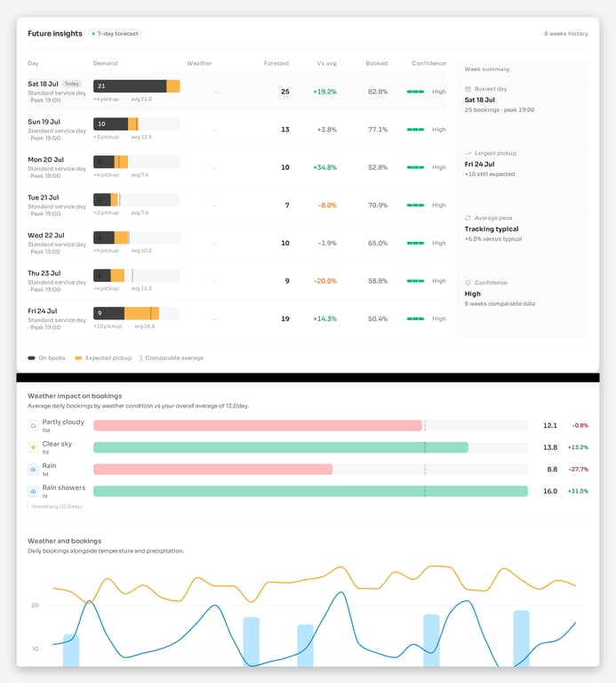
Task: Click the +31.5% rain showers change
Action: (x=578, y=491)
